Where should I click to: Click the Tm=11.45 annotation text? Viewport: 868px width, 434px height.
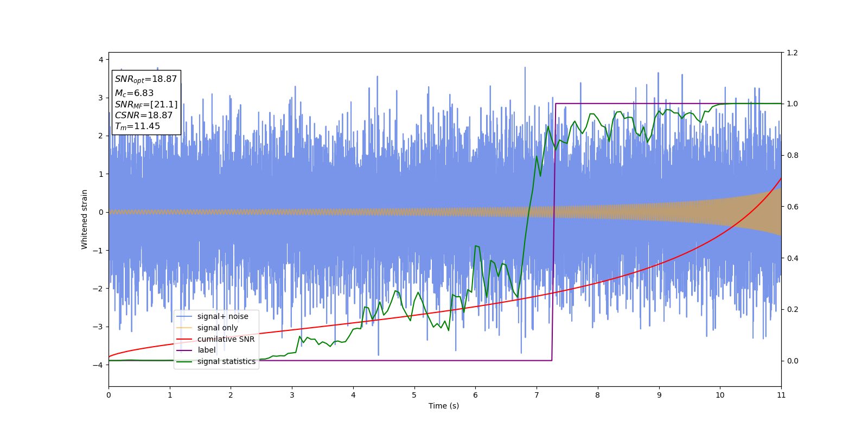137,126
